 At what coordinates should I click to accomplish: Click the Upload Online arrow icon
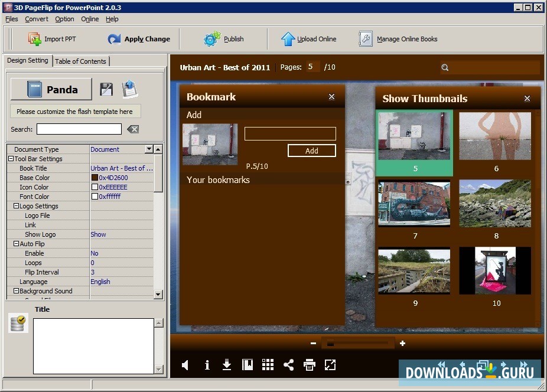(288, 39)
